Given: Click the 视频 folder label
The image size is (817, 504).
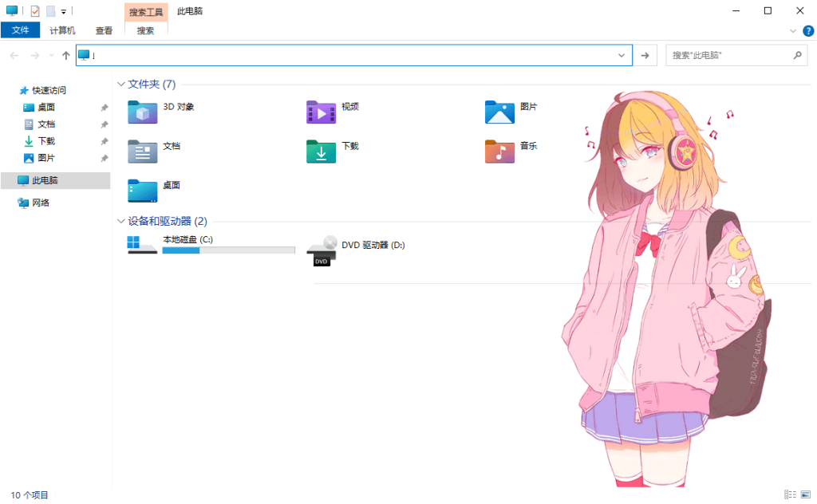Looking at the screenshot, I should click(x=350, y=106).
